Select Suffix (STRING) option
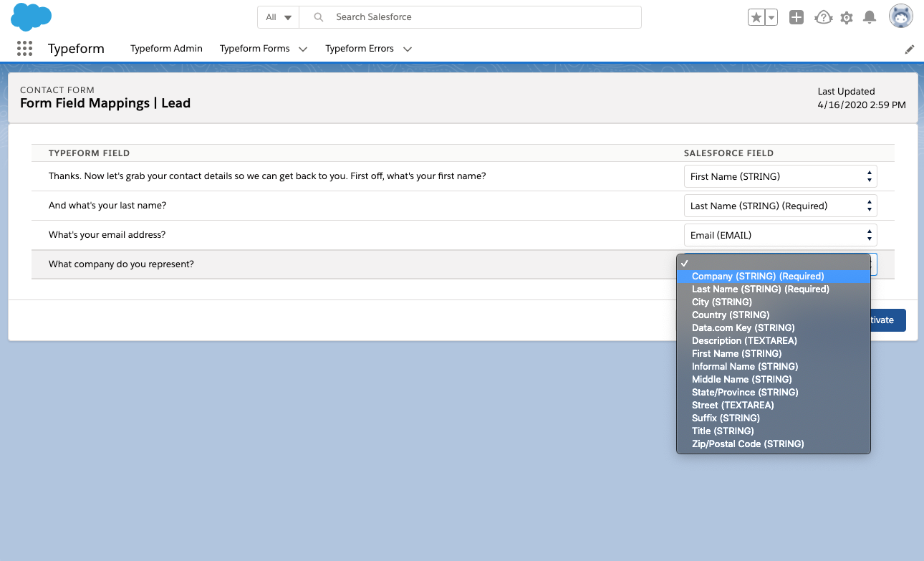This screenshot has height=561, width=924. pyautogui.click(x=774, y=418)
